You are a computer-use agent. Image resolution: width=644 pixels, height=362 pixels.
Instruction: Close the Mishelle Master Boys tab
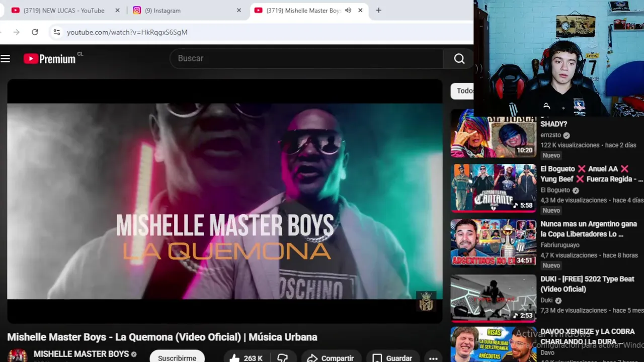360,10
